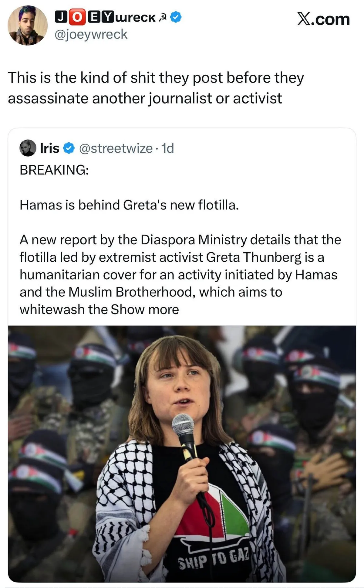Open the @joeywreck handle
This screenshot has height=588, width=364.
click(91, 34)
